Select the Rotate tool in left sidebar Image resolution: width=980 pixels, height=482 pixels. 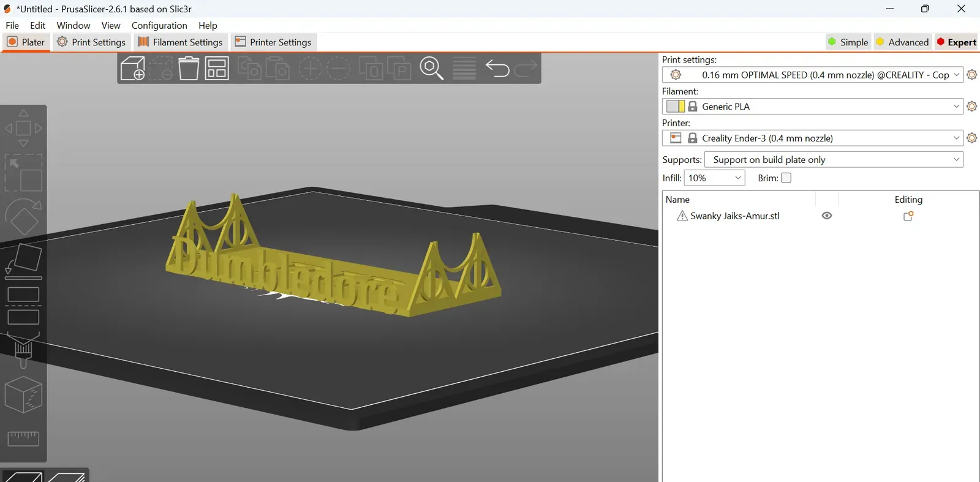click(23, 217)
